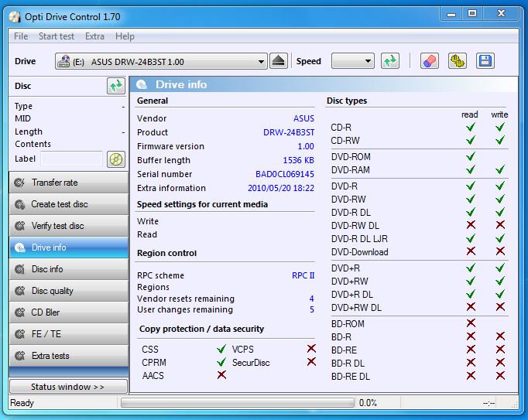Image resolution: width=528 pixels, height=420 pixels.
Task: Select Create test disc
Action: click(x=69, y=204)
